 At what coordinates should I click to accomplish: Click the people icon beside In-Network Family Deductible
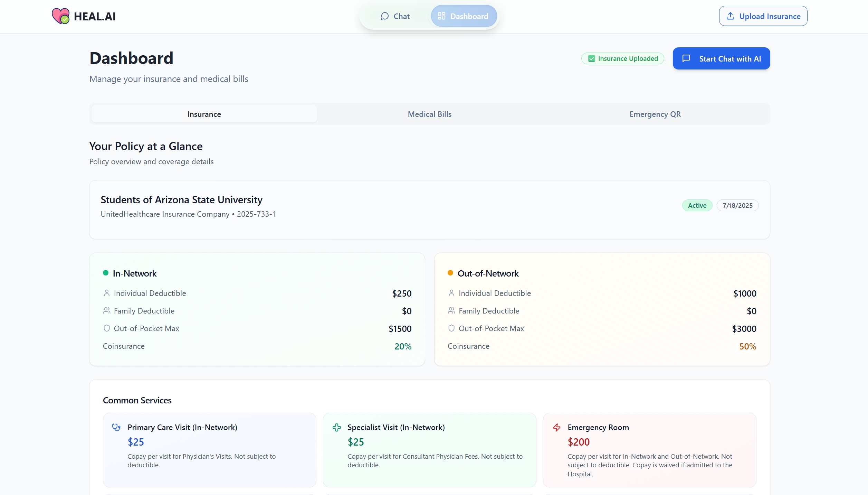(x=107, y=311)
